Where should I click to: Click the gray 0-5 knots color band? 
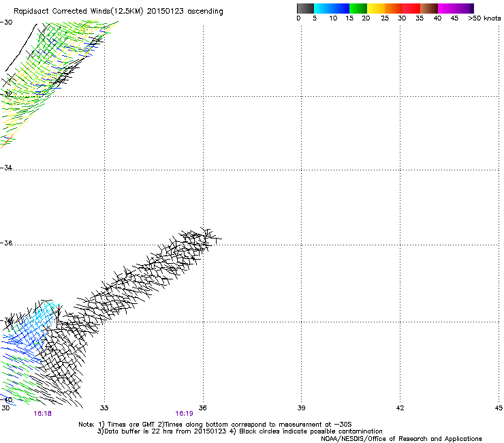pyautogui.click(x=305, y=8)
